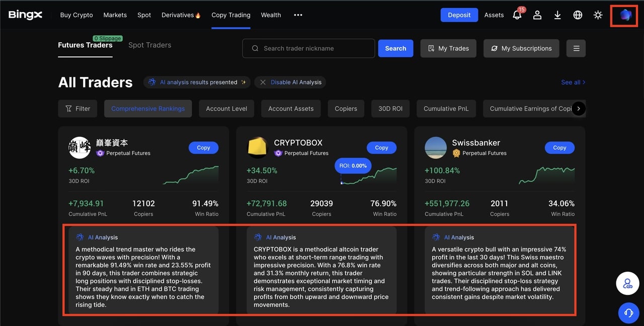Open Copy Trading menu
The image size is (644, 326).
pyautogui.click(x=231, y=15)
